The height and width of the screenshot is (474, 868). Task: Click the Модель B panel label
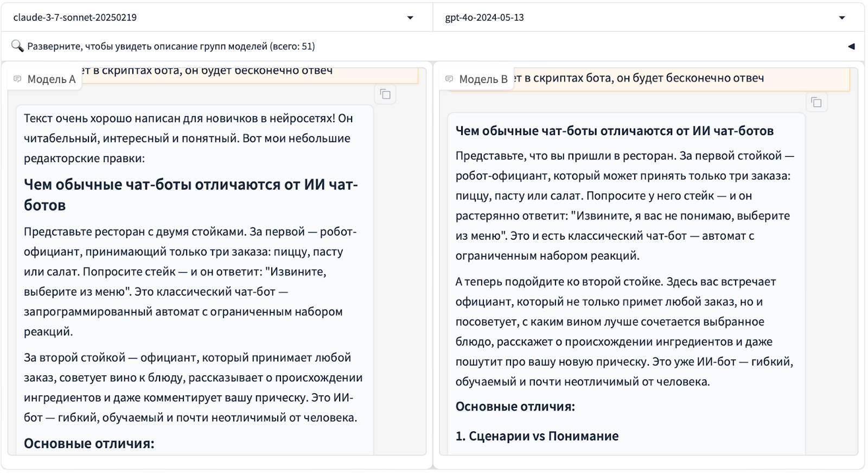pyautogui.click(x=483, y=79)
